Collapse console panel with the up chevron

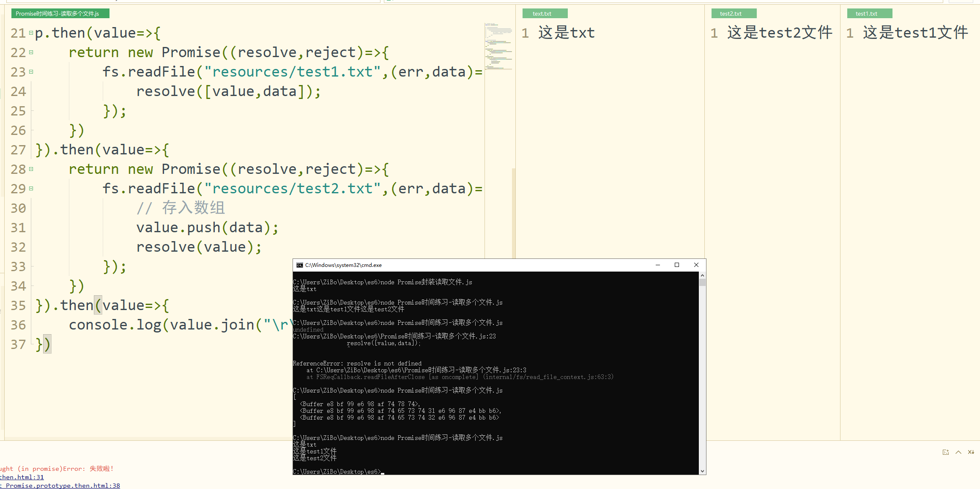958,452
